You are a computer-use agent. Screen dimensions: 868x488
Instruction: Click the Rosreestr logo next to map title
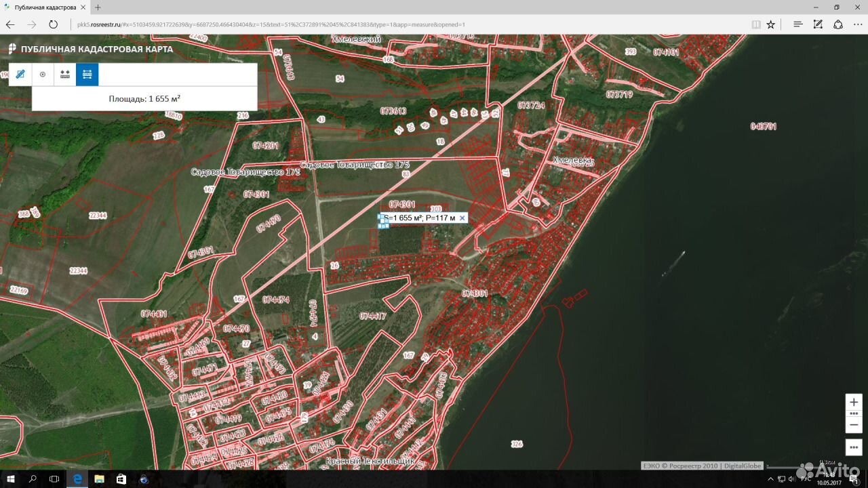12,49
